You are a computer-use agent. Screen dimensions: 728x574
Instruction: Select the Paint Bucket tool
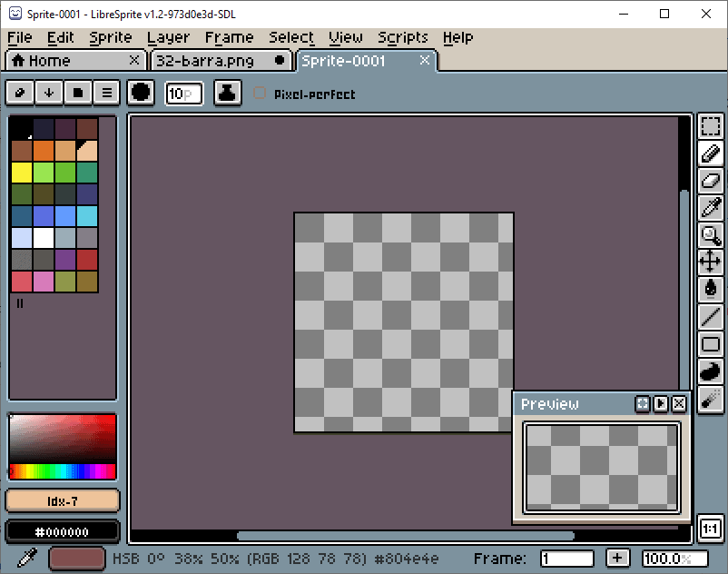711,290
